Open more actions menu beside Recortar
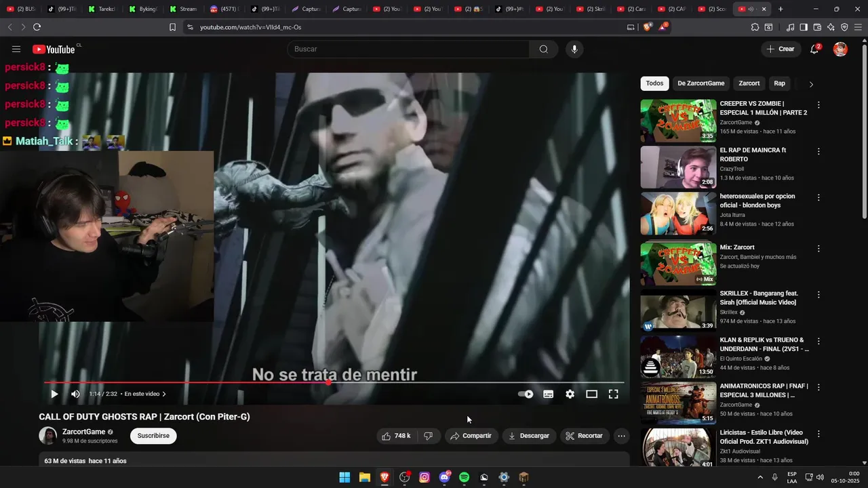 [x=621, y=436]
